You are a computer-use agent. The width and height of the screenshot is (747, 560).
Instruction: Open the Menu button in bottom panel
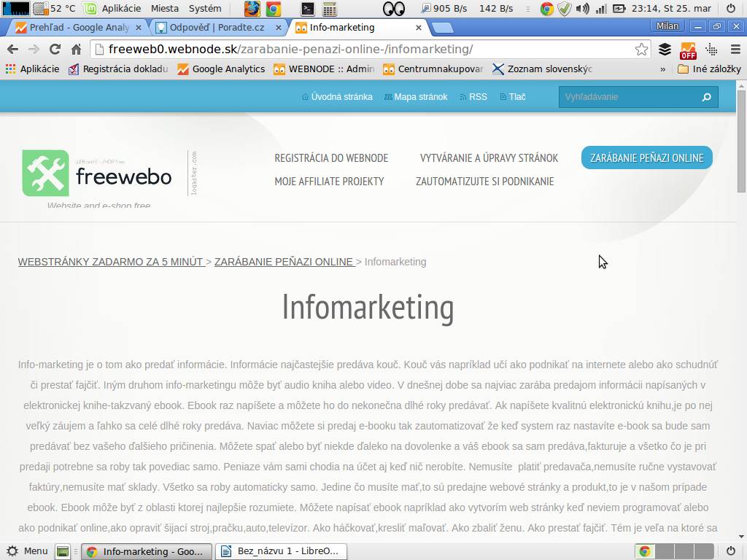[28, 551]
